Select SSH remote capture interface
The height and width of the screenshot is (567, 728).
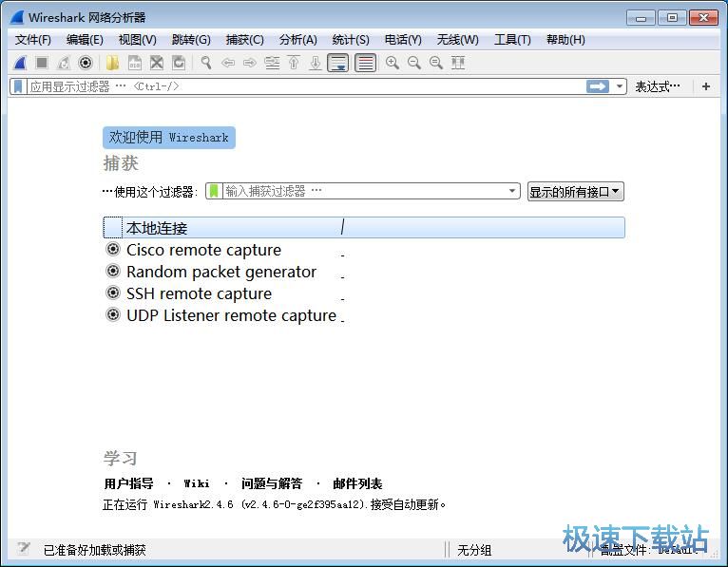click(x=200, y=293)
